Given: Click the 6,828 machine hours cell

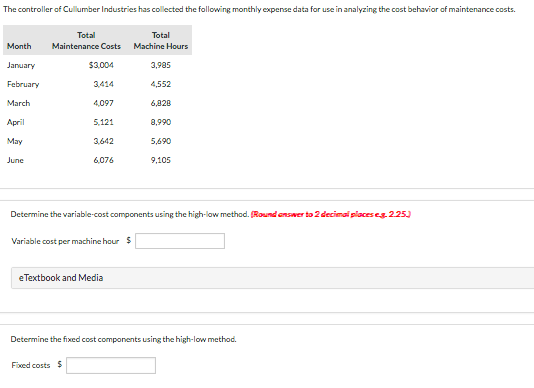Looking at the screenshot, I should [161, 103].
